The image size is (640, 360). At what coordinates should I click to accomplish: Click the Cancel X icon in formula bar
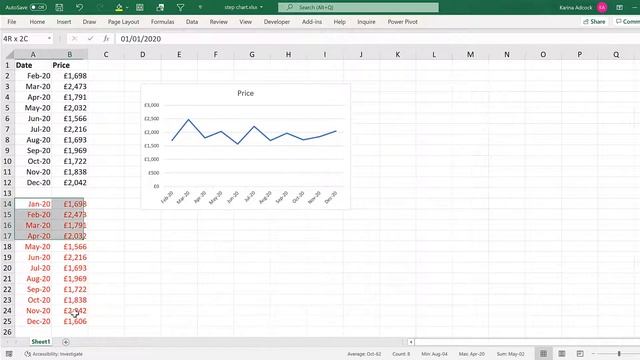(x=74, y=39)
